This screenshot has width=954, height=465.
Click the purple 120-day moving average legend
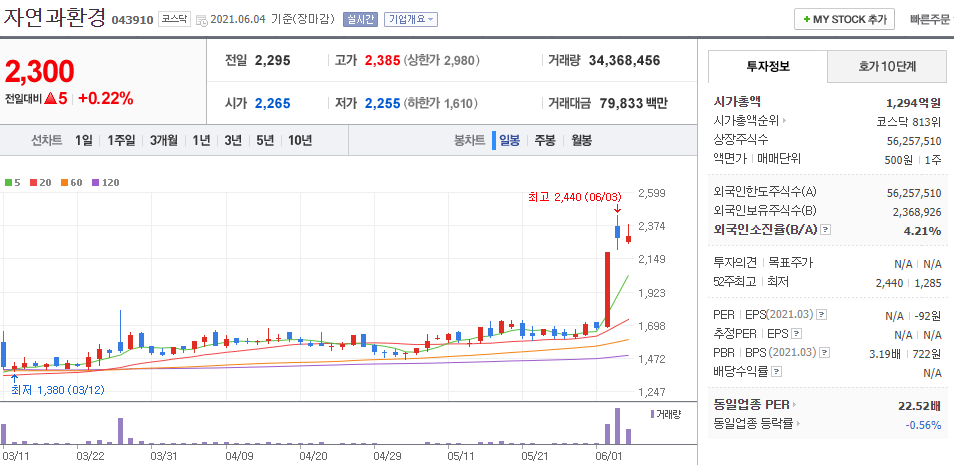(x=105, y=182)
